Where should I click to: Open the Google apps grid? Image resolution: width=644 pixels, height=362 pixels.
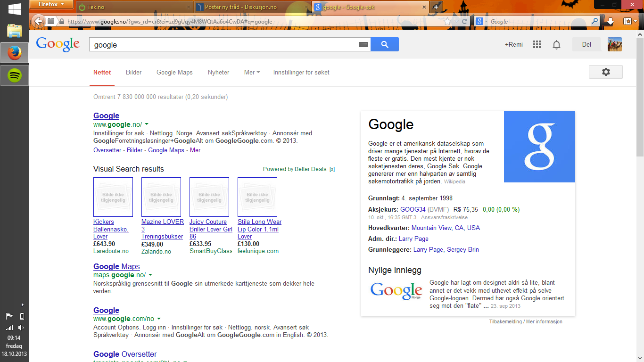pyautogui.click(x=537, y=45)
